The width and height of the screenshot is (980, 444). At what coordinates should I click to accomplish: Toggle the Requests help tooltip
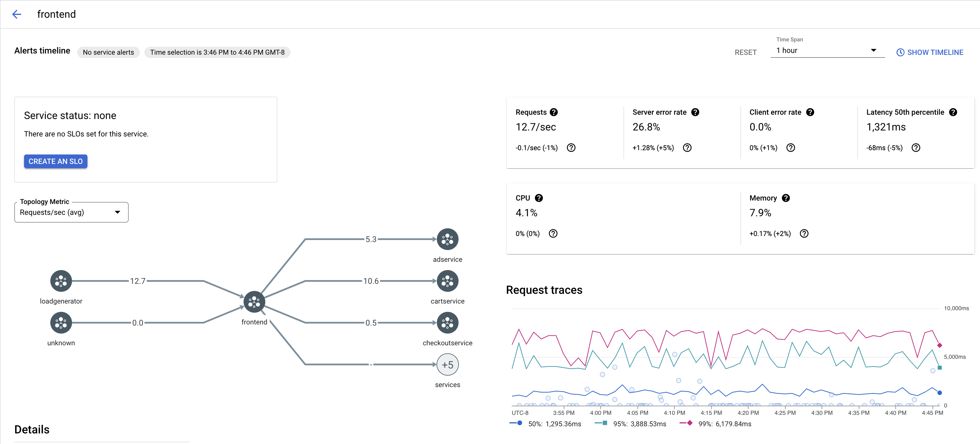(x=553, y=112)
